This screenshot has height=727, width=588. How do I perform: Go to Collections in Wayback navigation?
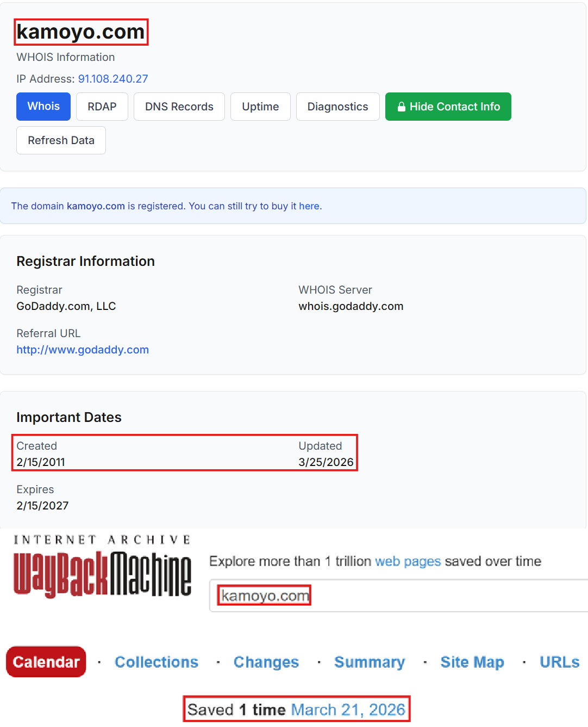[x=157, y=662]
